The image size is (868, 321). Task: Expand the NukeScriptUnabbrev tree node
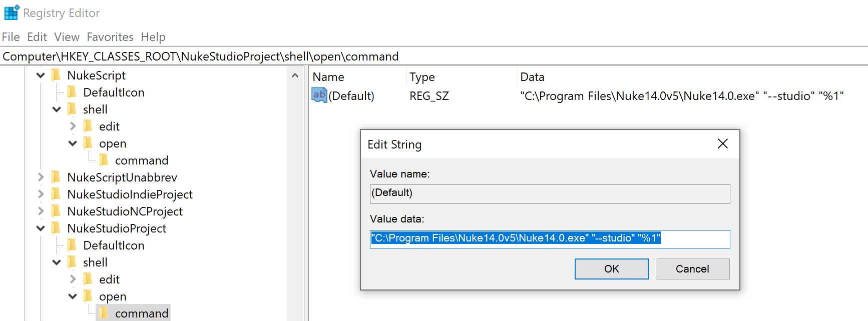point(41,177)
